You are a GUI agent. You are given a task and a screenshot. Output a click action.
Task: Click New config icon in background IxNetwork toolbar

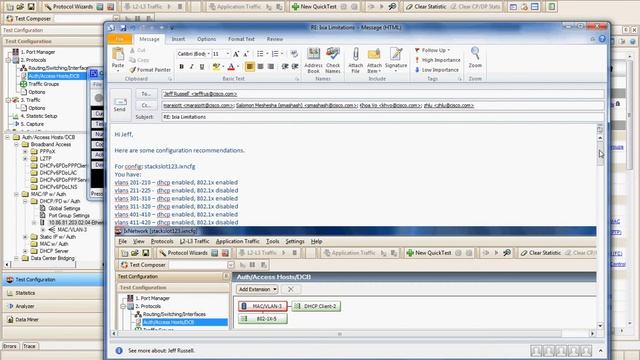pos(10,7)
